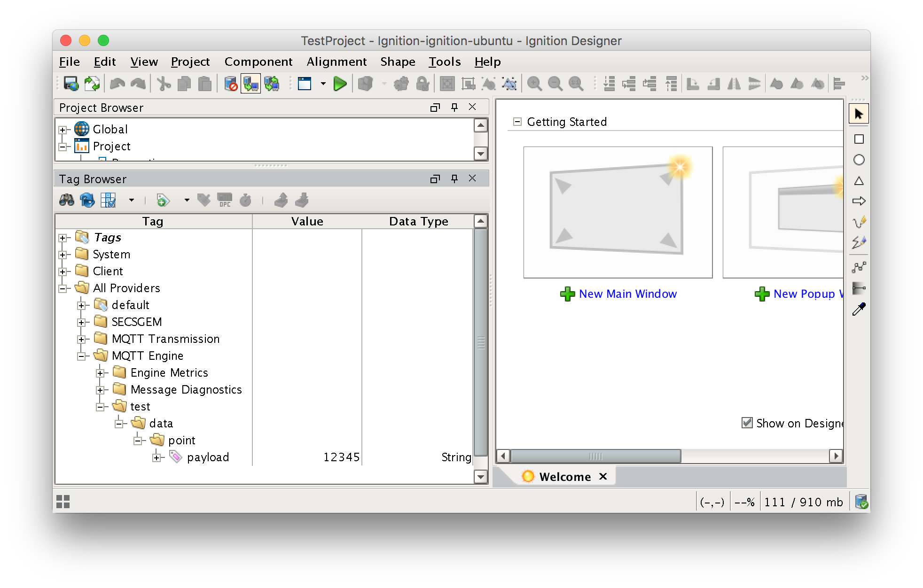This screenshot has height=588, width=923.
Task: Click the Zoom In magnifier icon
Action: (x=534, y=84)
